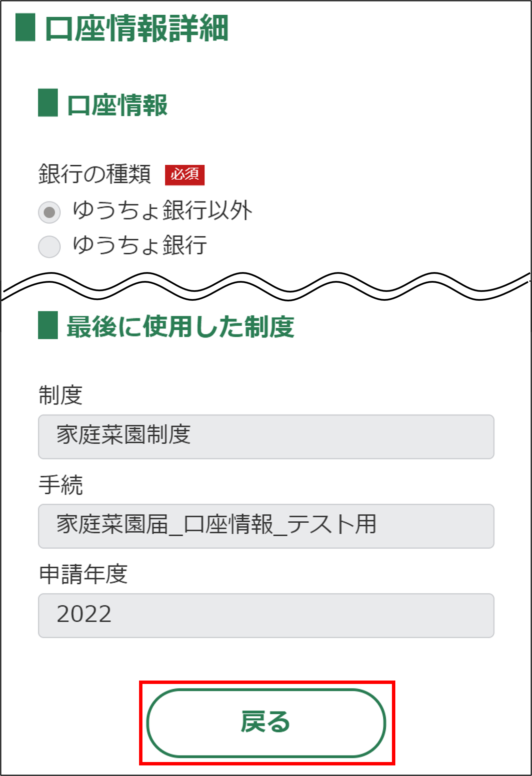Click the green marker beside 最後に使用した制度

coord(48,325)
